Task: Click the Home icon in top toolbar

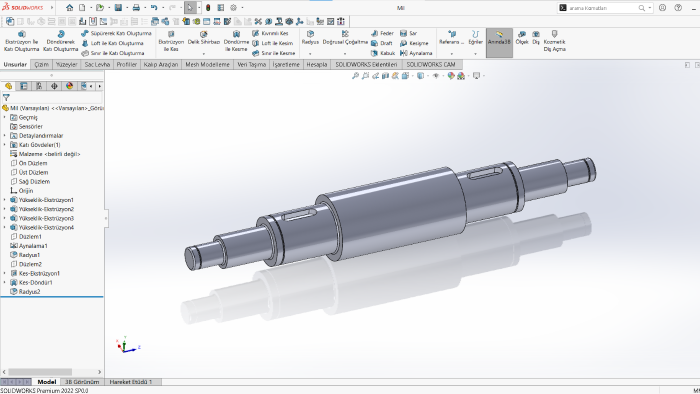Action: (x=69, y=8)
